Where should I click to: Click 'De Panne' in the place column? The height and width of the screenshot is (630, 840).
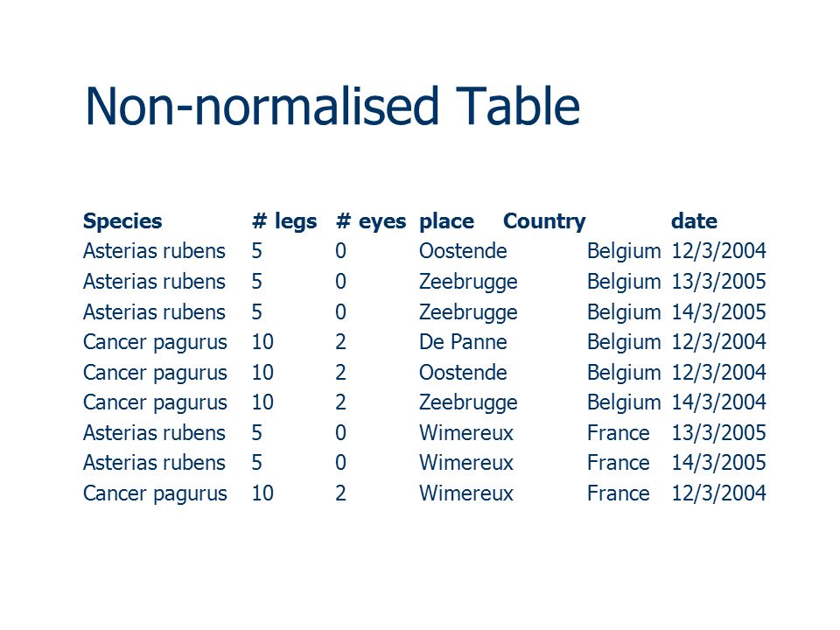[x=463, y=342]
